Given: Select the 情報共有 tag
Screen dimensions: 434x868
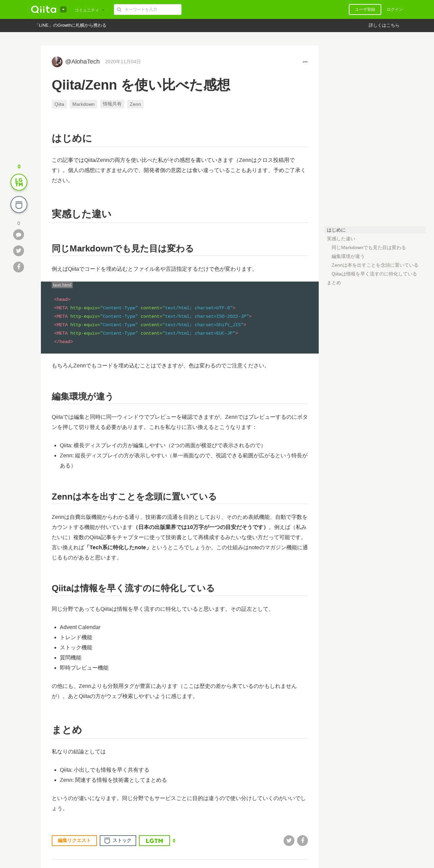Looking at the screenshot, I should 112,104.
